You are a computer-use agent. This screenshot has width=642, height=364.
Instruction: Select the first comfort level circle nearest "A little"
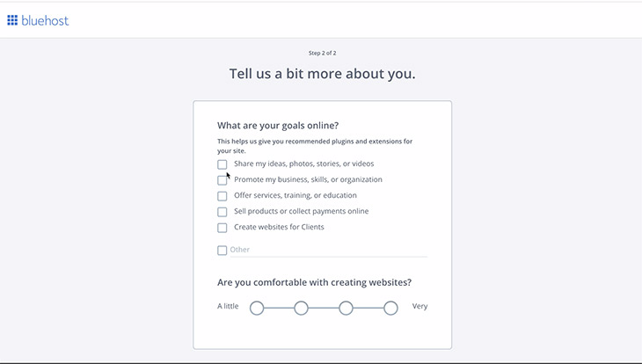coord(257,308)
